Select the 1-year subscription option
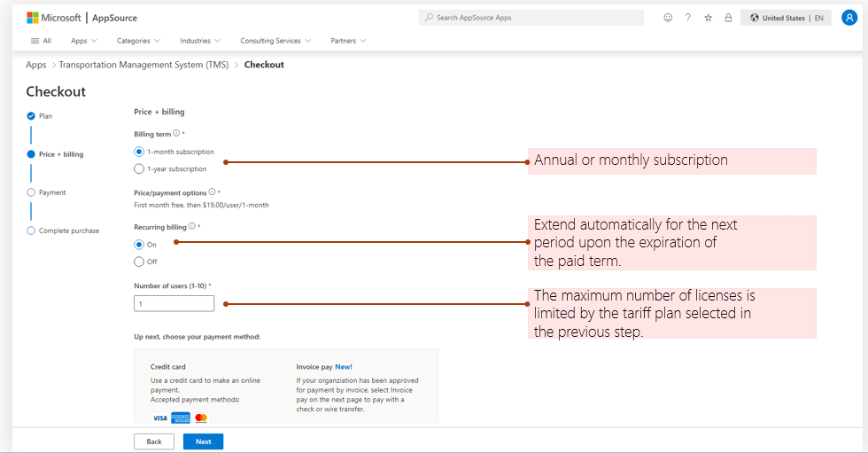868x453 pixels. [139, 168]
